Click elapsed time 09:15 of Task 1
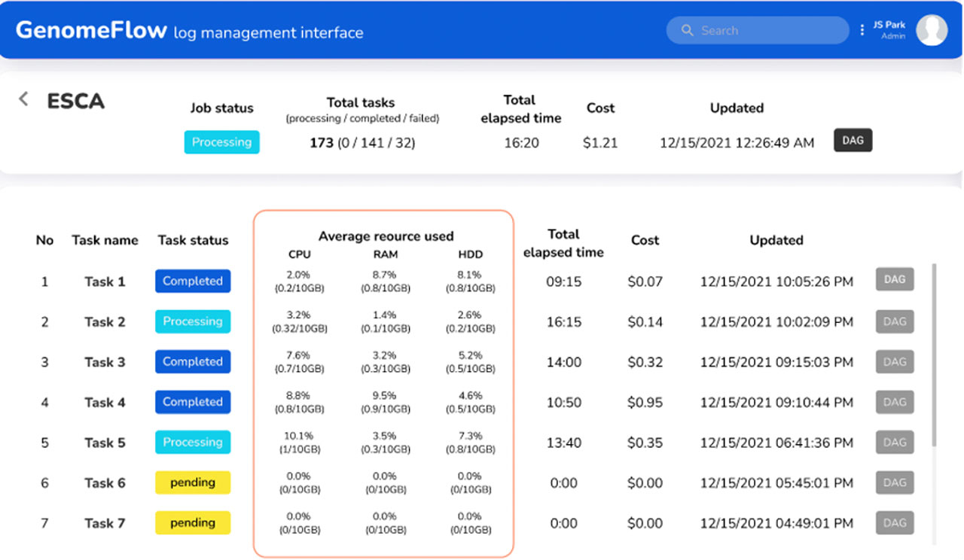The height and width of the screenshot is (560, 964). 563,282
